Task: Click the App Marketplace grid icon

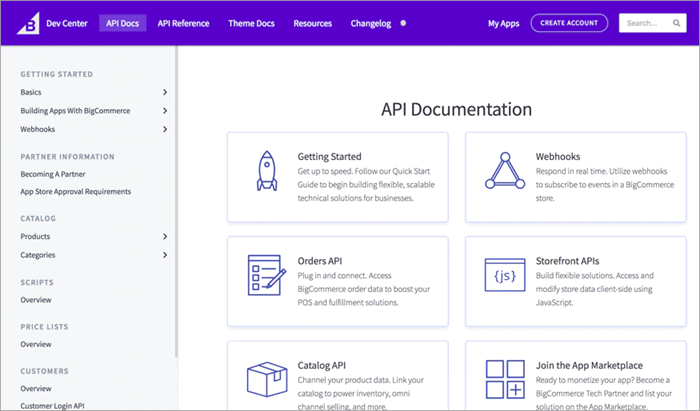Action: coord(505,379)
